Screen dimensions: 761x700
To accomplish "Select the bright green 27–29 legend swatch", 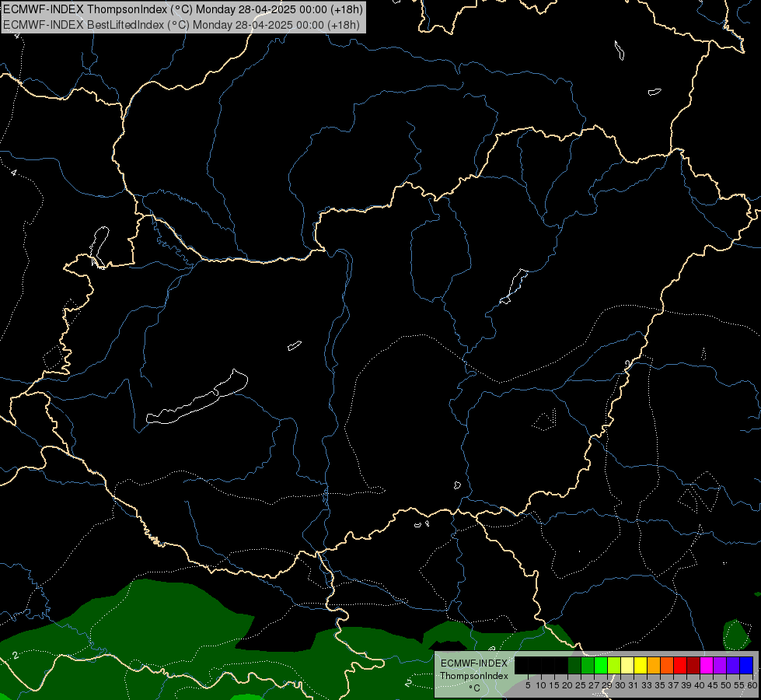I will (x=600, y=665).
